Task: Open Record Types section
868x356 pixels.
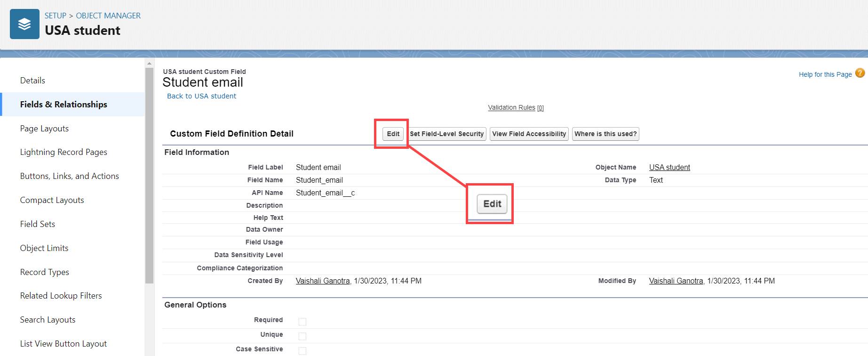Action: (45, 272)
